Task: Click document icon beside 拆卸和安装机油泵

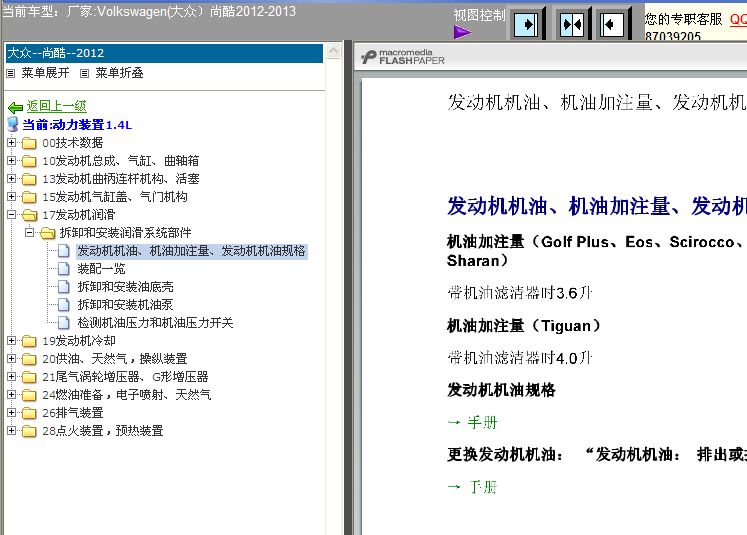Action: [63, 305]
